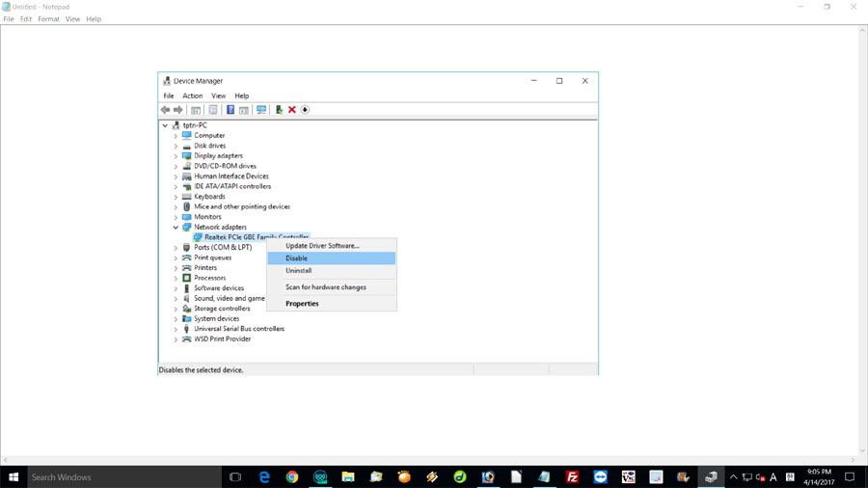Screen dimensions: 868x488
Task: Click the Search Windows box
Action: [124, 477]
